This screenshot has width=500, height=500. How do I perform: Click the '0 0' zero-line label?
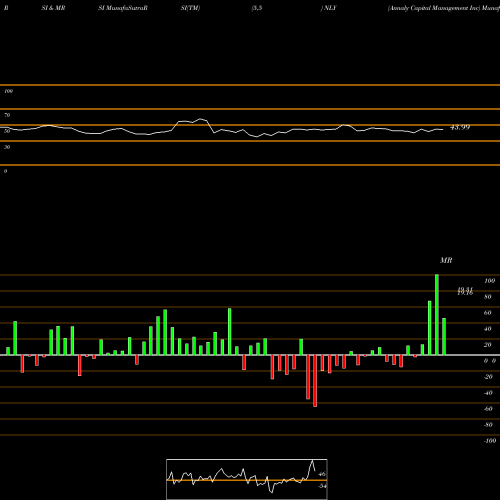[490, 361]
